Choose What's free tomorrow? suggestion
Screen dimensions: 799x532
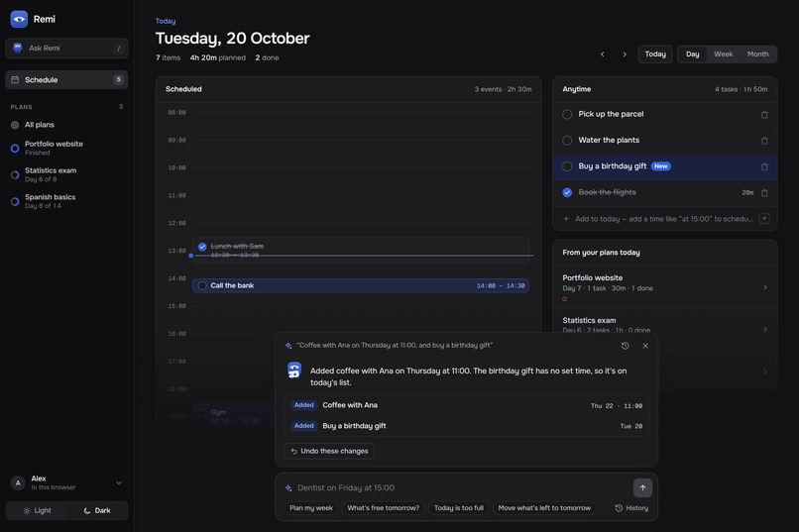coord(384,508)
